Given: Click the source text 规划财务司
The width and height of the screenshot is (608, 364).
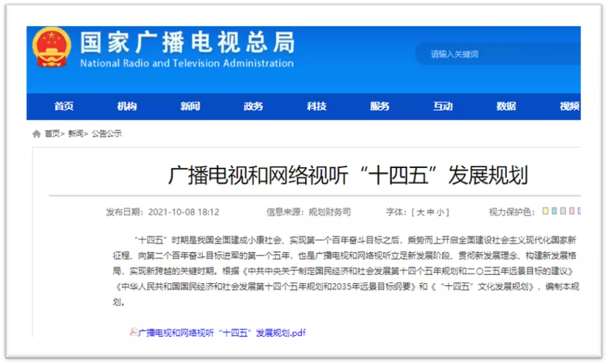Looking at the screenshot, I should [x=330, y=212].
